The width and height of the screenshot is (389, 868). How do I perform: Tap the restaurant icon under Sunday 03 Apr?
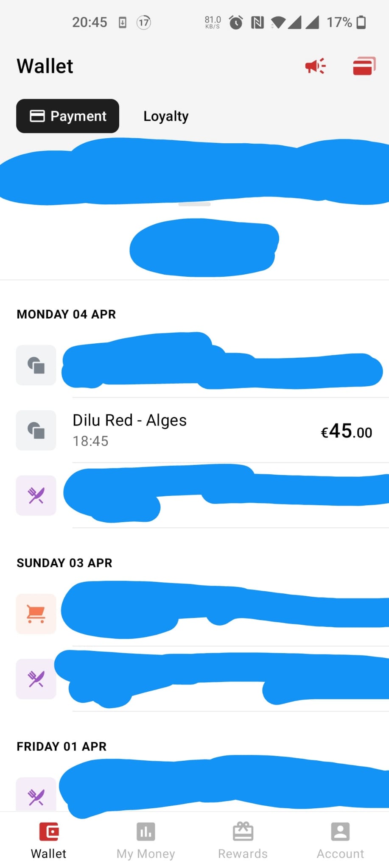(36, 679)
